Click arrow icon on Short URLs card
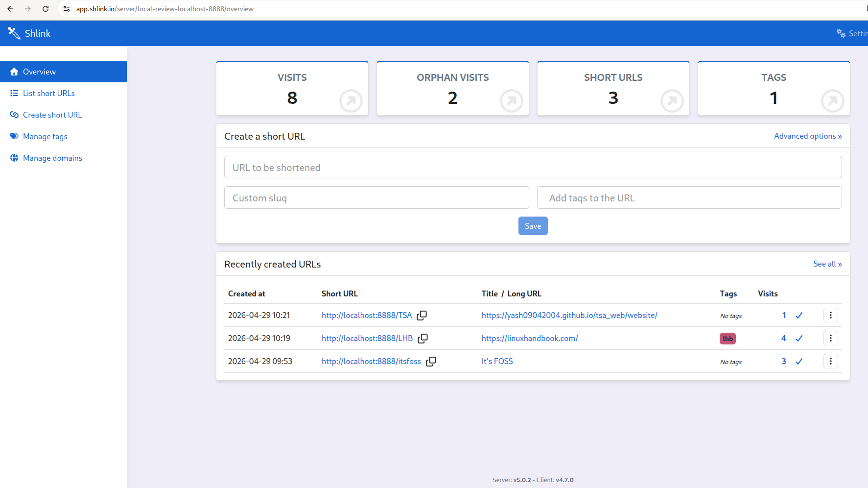The height and width of the screenshot is (488, 868). pos(672,101)
